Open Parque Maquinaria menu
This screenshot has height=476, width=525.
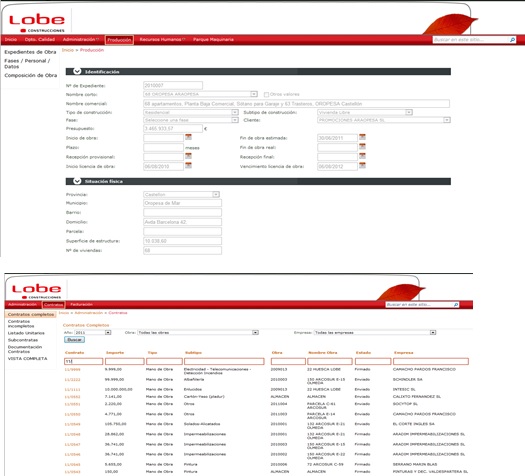pos(213,39)
